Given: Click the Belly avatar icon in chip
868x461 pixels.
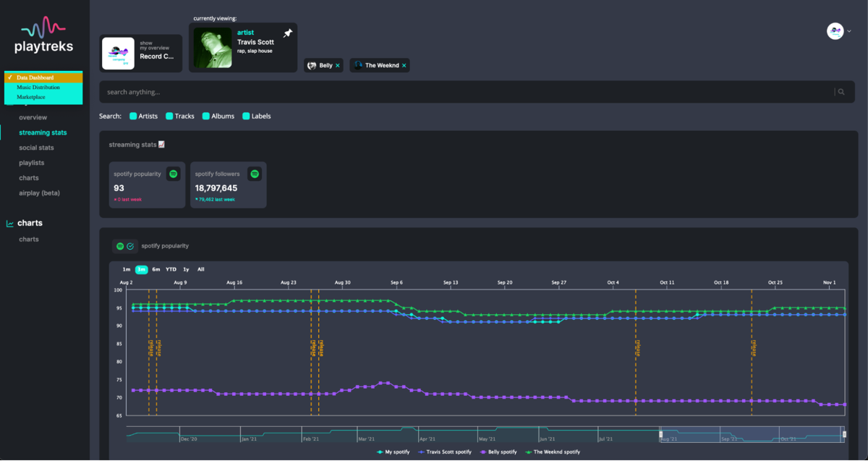Looking at the screenshot, I should [312, 65].
